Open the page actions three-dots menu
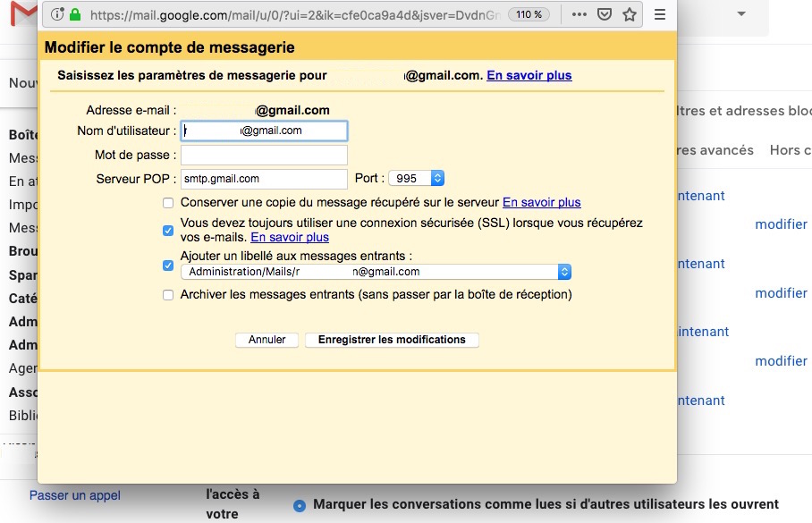 pyautogui.click(x=579, y=14)
